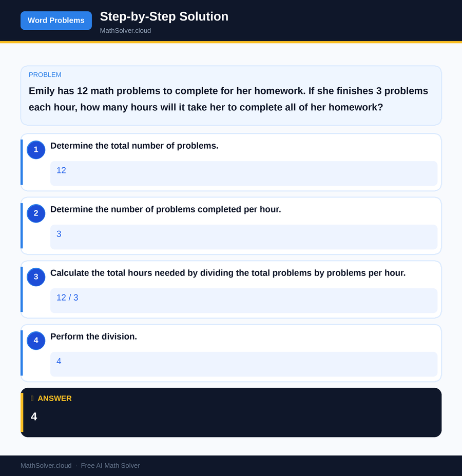This screenshot has height=476, width=462.
Task: Select the value 12 in step 1
Action: pyautogui.click(x=61, y=170)
